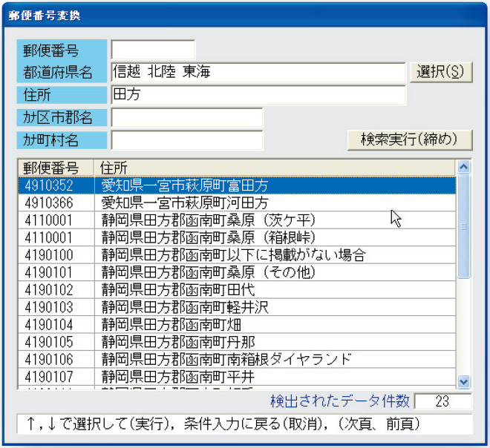The image size is (490, 448).
Task: Focus the 都道府県名 text field
Action: [258, 72]
